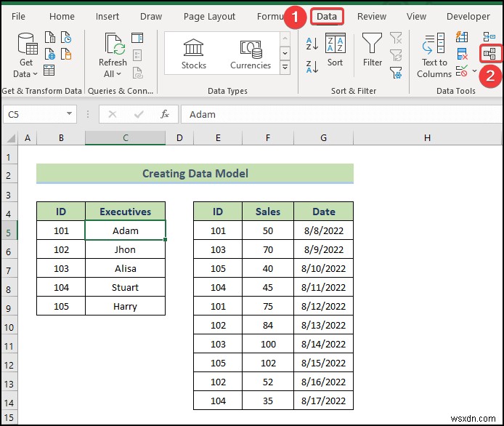Click the Consolidate icon
Image resolution: width=504 pixels, height=426 pixels.
[x=489, y=36]
